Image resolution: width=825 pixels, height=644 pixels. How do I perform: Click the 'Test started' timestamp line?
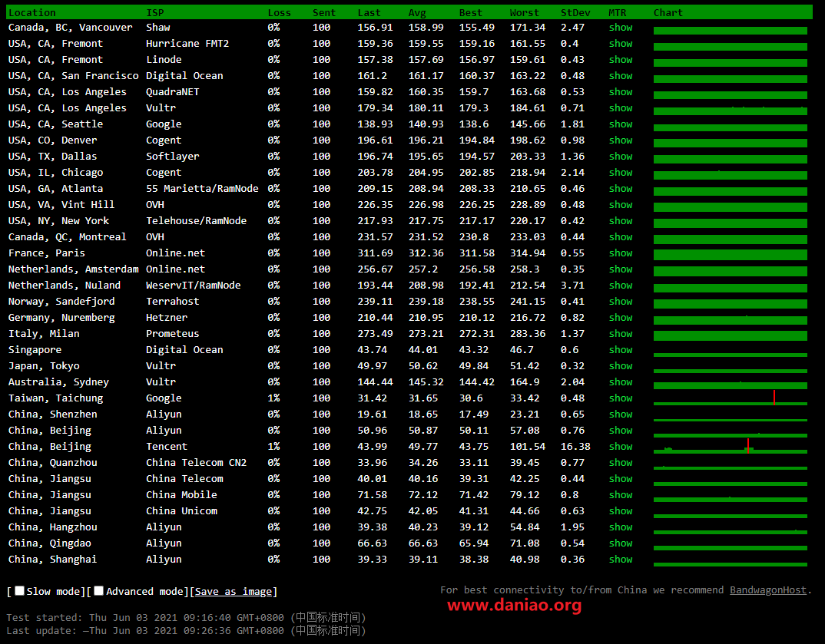coord(186,617)
